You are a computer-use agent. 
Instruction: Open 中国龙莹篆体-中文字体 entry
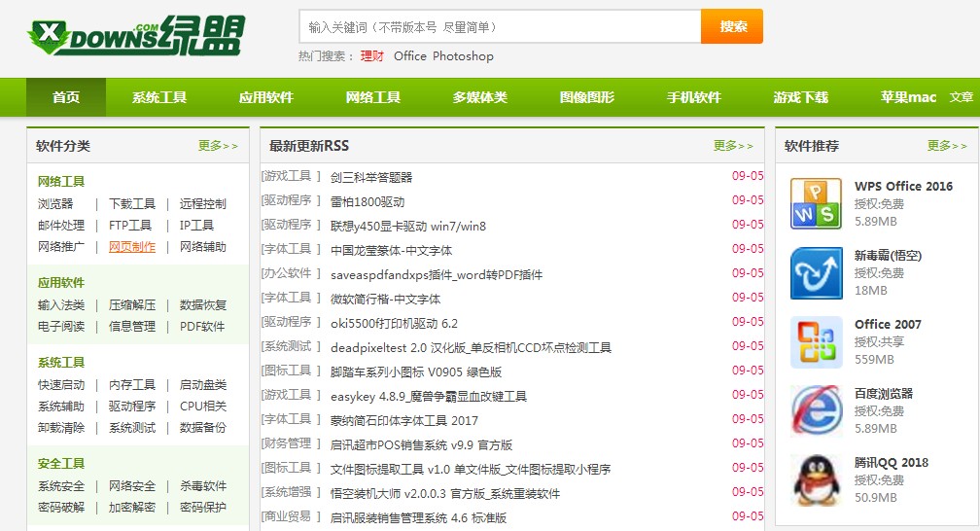point(391,251)
